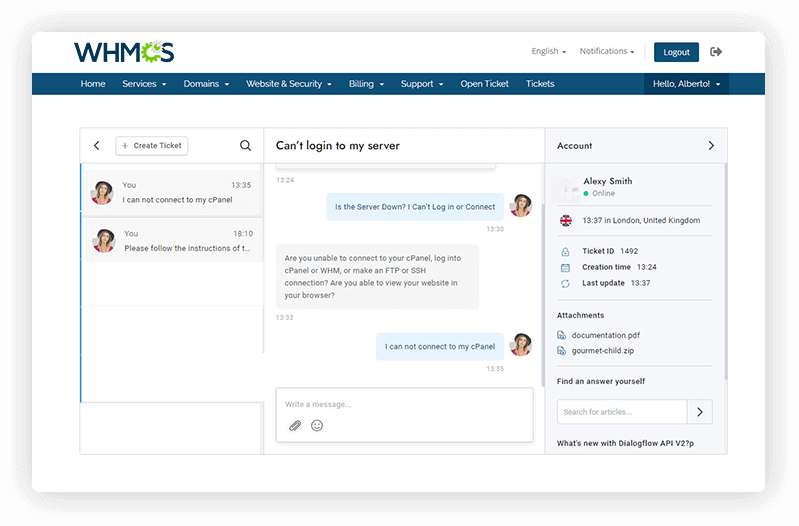Open the emoji picker smiley icon
799x526 pixels.
317,425
